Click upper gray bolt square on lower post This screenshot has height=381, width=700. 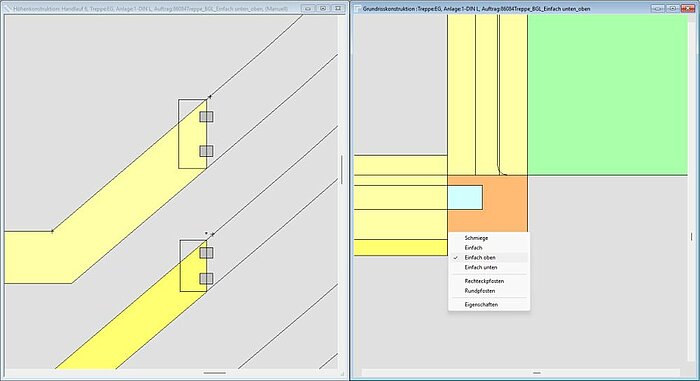(x=206, y=253)
